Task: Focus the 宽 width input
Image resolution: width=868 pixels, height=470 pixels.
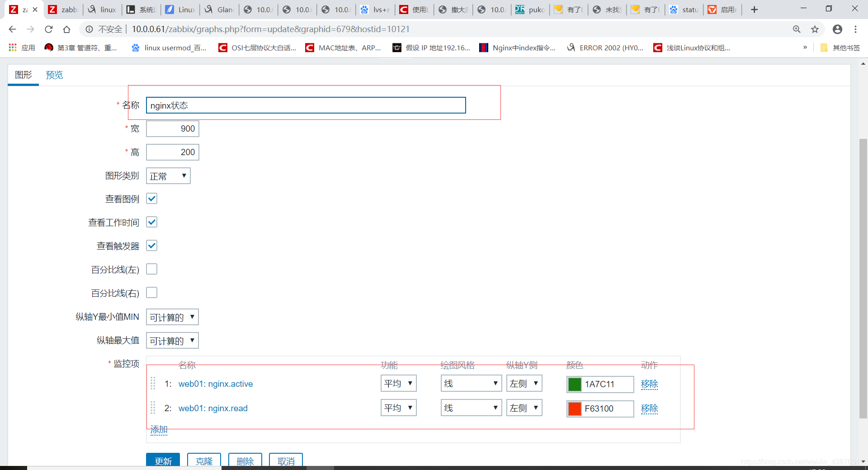Action: (172, 129)
